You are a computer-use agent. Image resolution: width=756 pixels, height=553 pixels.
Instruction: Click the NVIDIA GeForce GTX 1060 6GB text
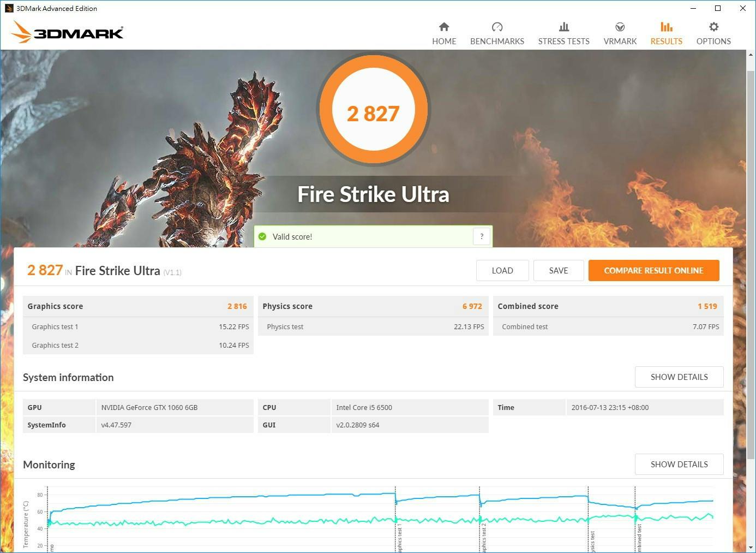coord(149,407)
